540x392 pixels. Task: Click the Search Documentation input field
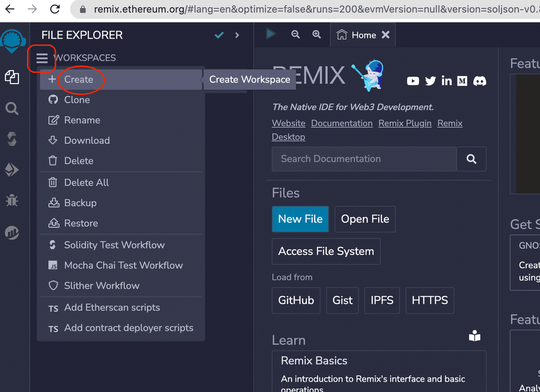(364, 159)
